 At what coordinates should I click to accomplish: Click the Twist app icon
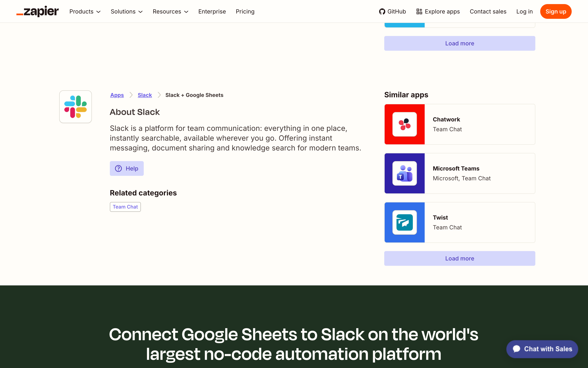coord(404,222)
